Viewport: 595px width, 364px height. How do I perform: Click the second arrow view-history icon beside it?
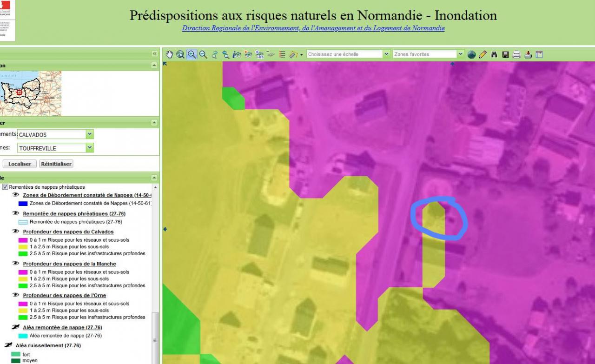pyautogui.click(x=226, y=54)
